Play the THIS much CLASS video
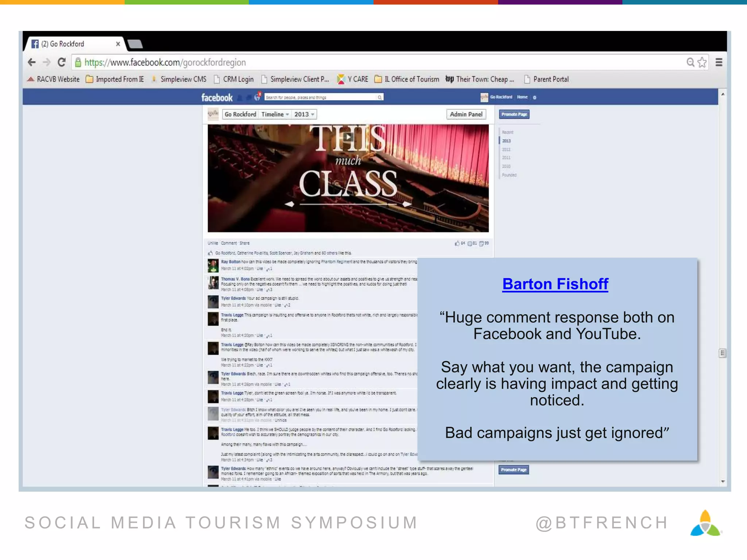Viewport: 747px width, 560px height. 348,137
